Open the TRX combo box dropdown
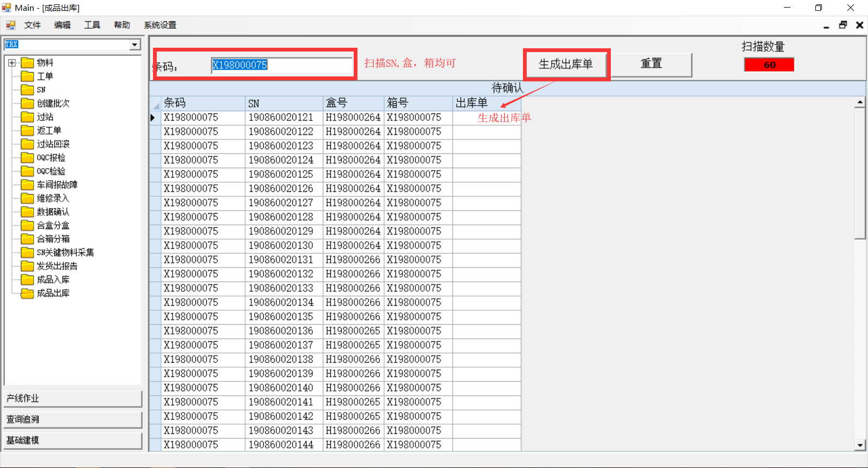The width and height of the screenshot is (868, 468). coord(135,44)
